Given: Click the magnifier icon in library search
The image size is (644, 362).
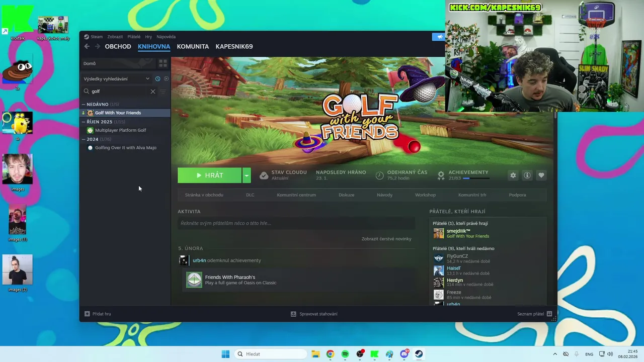Looking at the screenshot, I should 87,92.
